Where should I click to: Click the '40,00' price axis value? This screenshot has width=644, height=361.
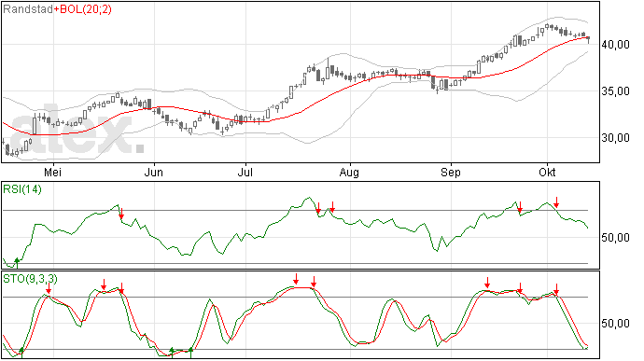tap(615, 45)
